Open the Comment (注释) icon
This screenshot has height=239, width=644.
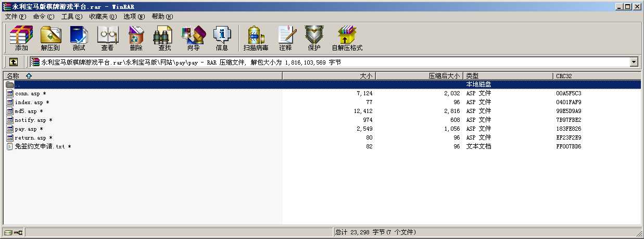[285, 38]
